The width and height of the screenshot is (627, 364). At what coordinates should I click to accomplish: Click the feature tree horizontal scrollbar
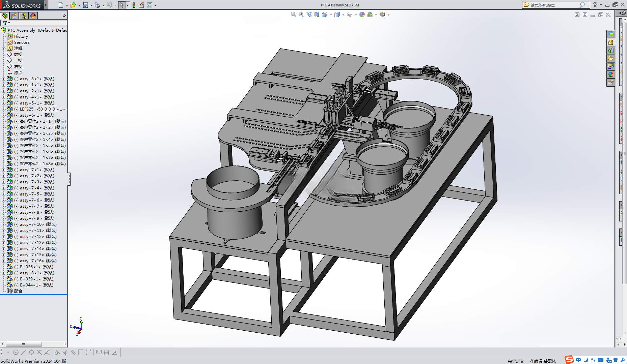pos(24,344)
